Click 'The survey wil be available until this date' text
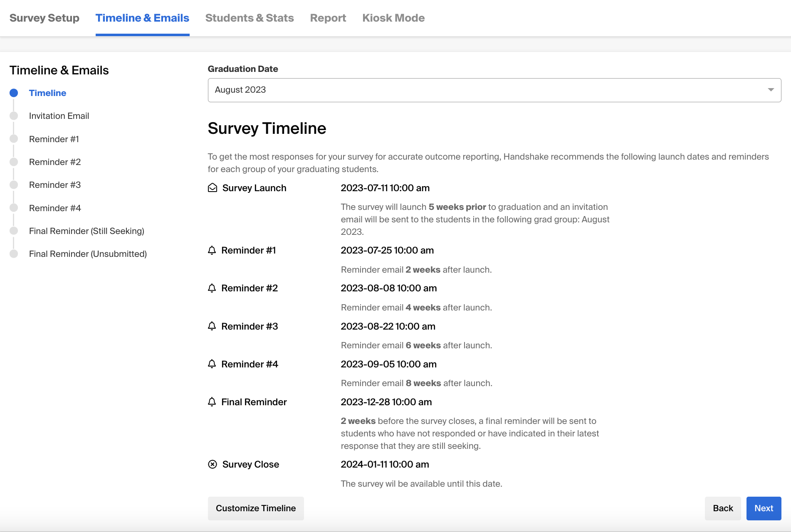 (422, 484)
